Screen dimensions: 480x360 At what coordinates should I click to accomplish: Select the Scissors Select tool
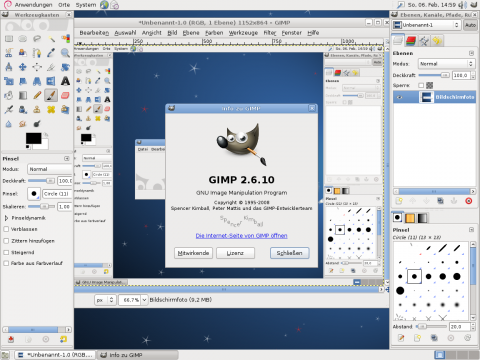[9, 53]
